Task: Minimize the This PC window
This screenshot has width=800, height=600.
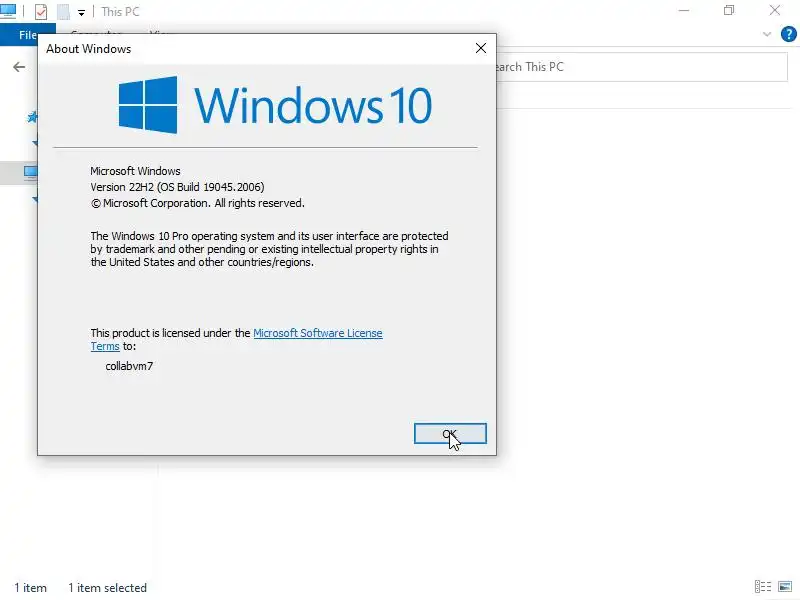Action: [x=684, y=11]
